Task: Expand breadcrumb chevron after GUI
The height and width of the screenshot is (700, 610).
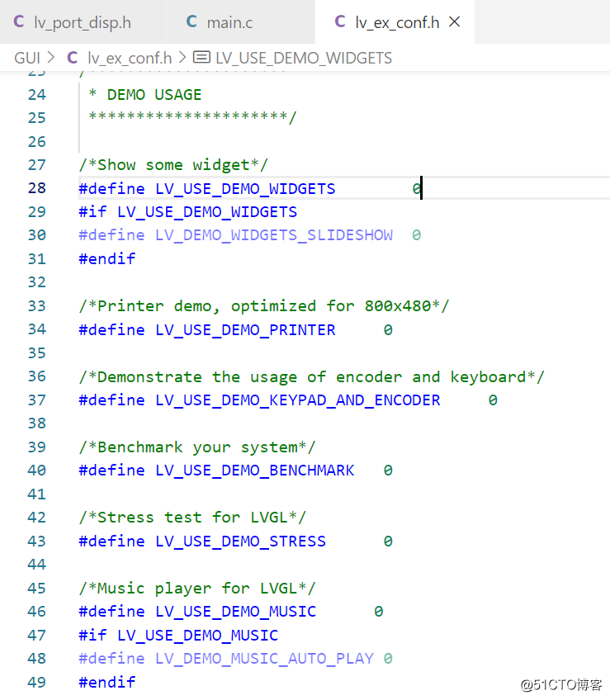Action: click(x=50, y=58)
